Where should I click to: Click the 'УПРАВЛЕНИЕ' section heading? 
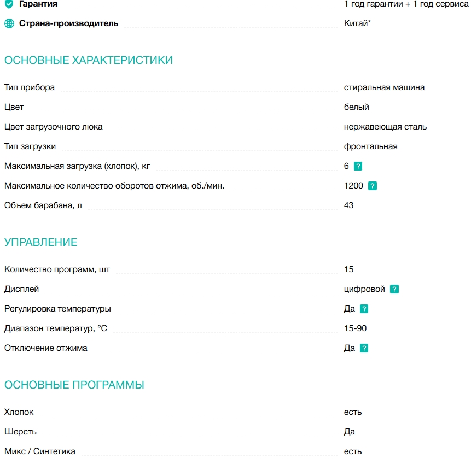click(x=41, y=242)
